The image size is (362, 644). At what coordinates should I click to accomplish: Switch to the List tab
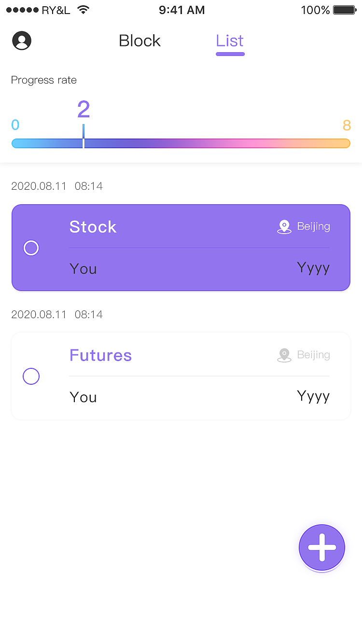pos(230,41)
